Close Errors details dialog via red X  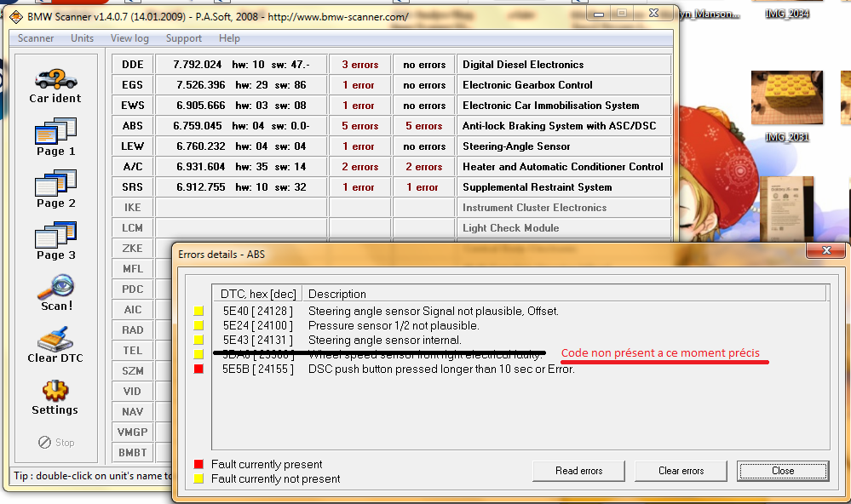tap(826, 250)
